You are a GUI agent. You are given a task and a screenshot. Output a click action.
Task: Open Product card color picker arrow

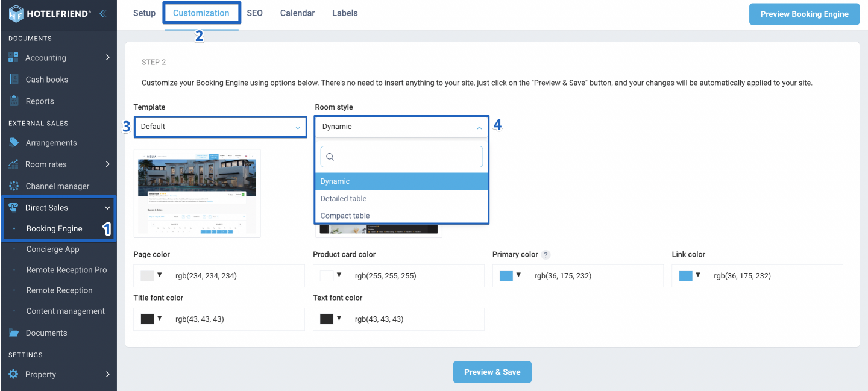pos(339,275)
